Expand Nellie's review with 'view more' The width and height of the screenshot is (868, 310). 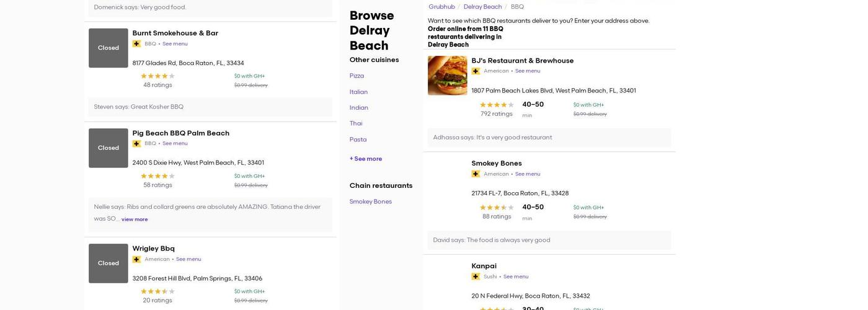click(135, 219)
